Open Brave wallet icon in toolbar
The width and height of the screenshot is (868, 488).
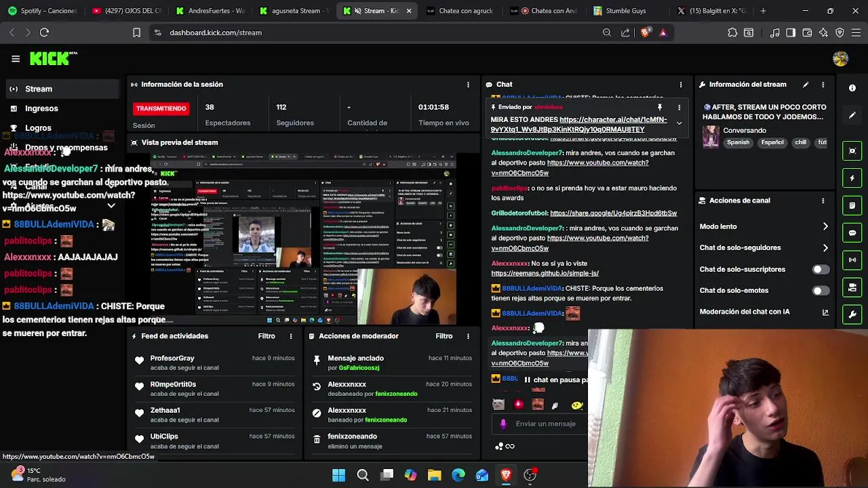807,33
